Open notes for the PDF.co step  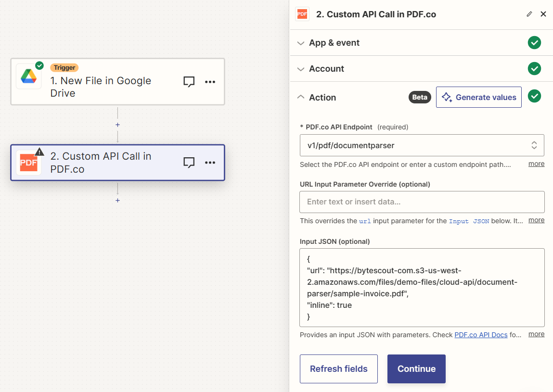point(189,163)
